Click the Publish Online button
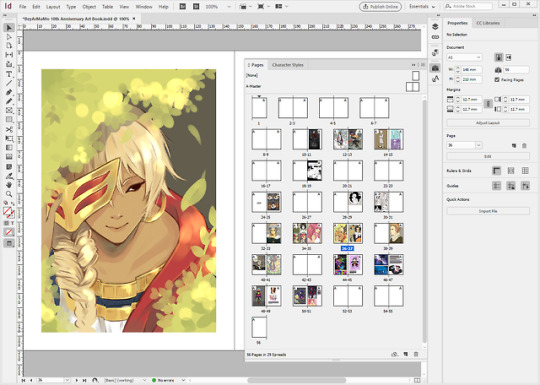Viewport: 540px width, 385px height. pyautogui.click(x=380, y=7)
